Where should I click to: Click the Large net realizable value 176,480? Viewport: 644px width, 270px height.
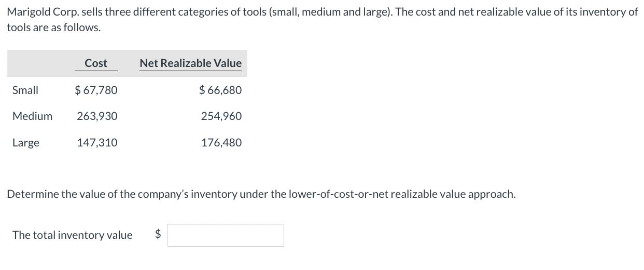coord(221,143)
